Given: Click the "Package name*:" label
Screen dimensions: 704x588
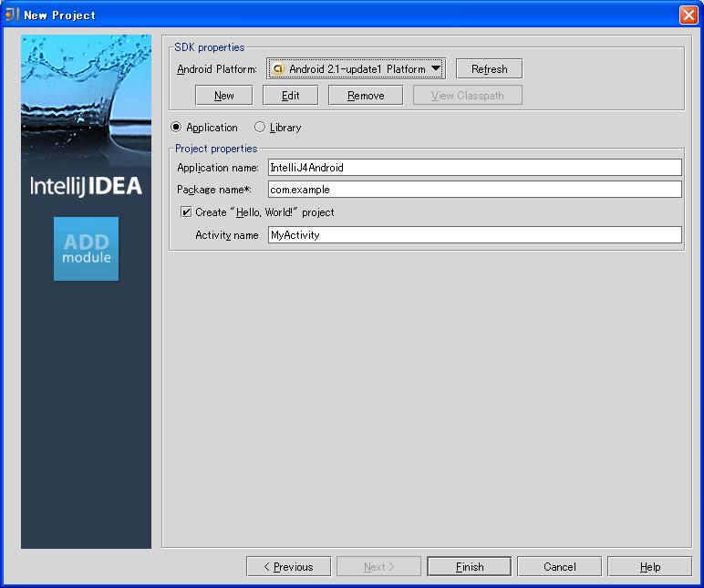Looking at the screenshot, I should pos(213,190).
